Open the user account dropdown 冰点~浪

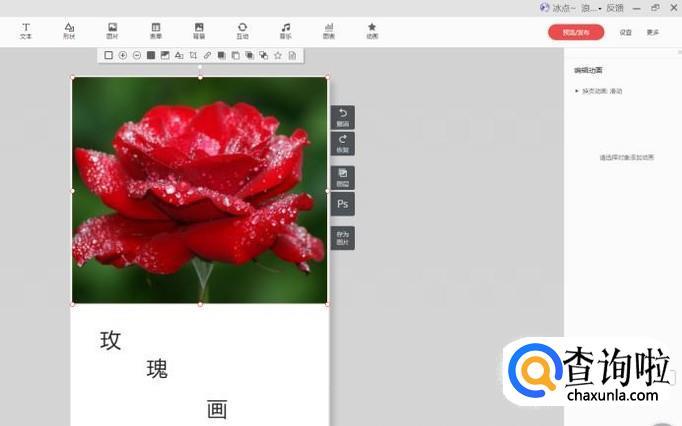point(577,8)
